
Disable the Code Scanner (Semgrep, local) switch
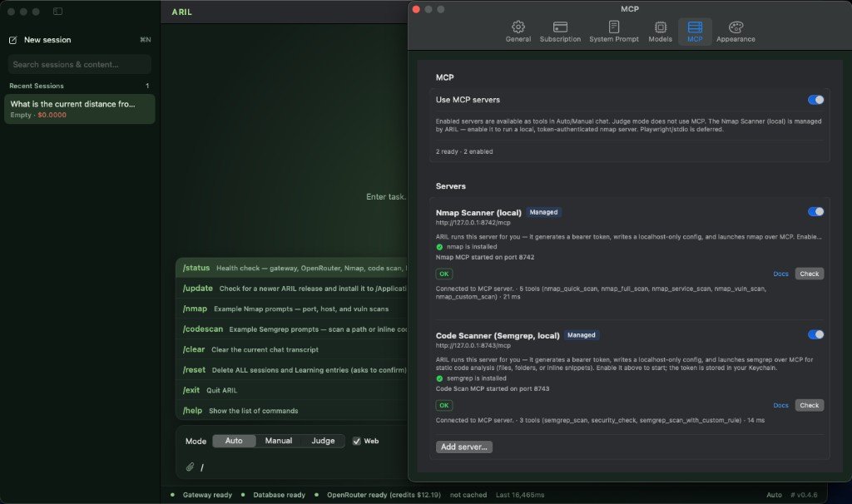pos(815,334)
